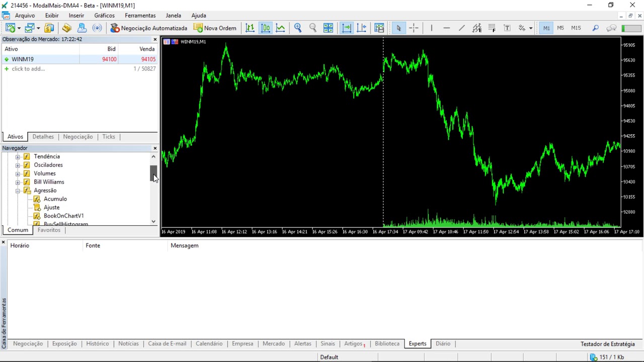644x362 pixels.
Task: Open the search magnifier icon
Action: 596,28
